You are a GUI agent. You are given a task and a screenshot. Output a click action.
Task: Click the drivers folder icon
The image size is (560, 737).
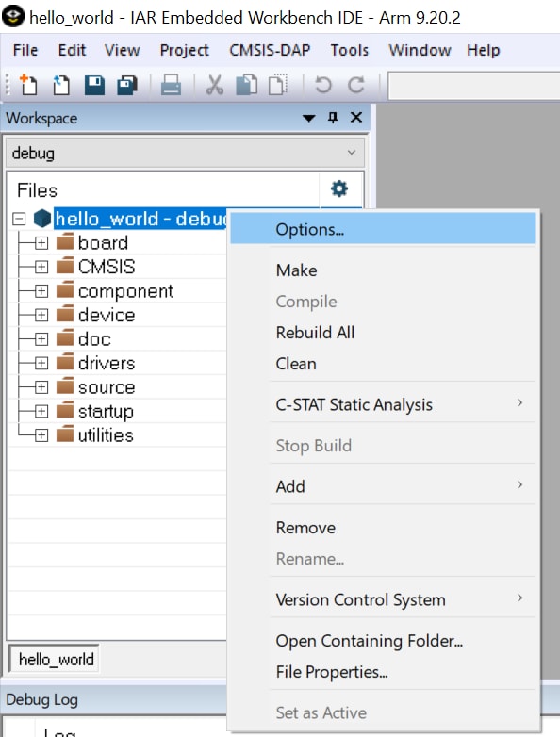[65, 362]
